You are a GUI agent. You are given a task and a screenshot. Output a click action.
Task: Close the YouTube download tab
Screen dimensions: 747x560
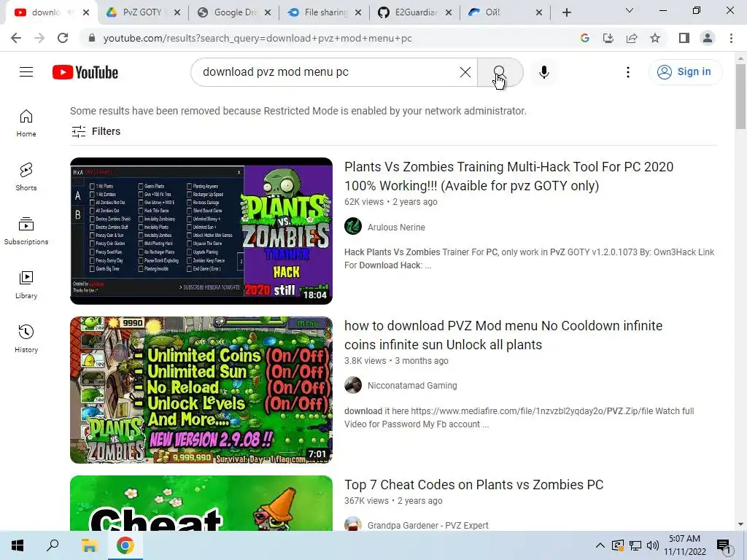[86, 12]
